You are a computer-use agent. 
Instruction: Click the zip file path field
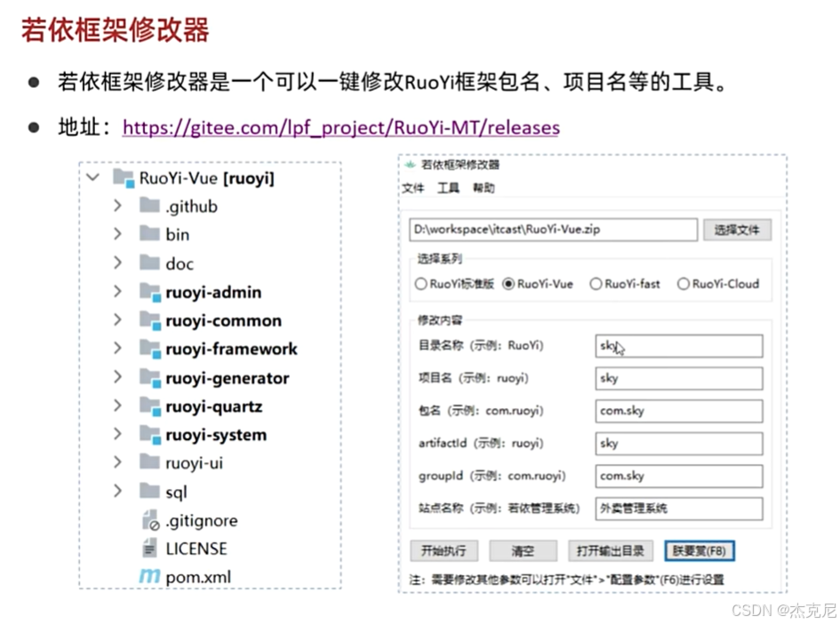tap(554, 230)
